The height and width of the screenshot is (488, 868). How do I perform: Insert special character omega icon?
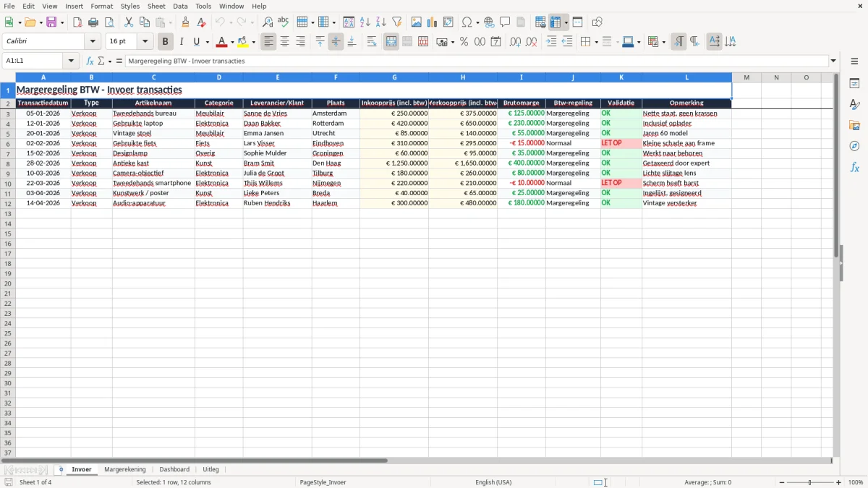pyautogui.click(x=467, y=22)
